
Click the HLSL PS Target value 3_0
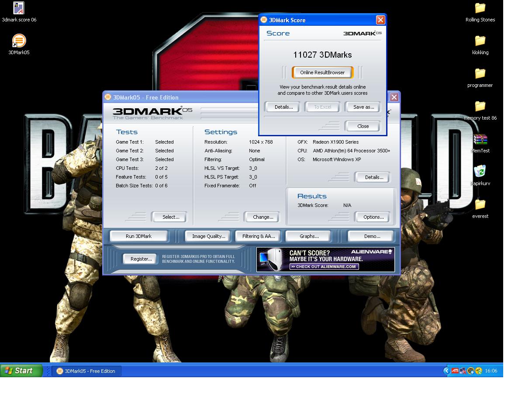click(253, 177)
